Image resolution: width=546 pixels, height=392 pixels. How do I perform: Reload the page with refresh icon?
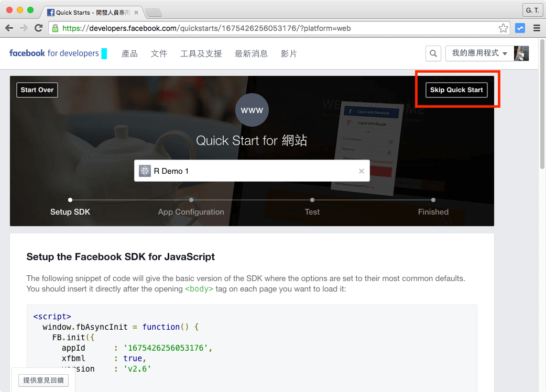tap(38, 28)
